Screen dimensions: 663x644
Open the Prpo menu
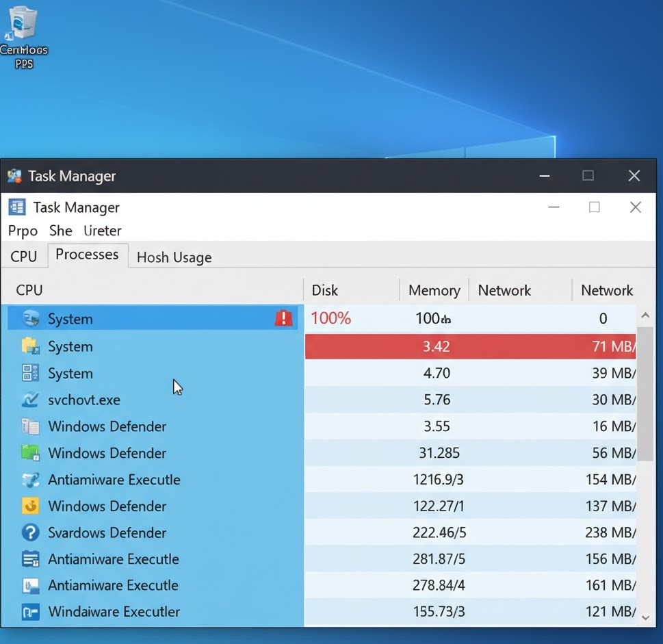click(23, 231)
